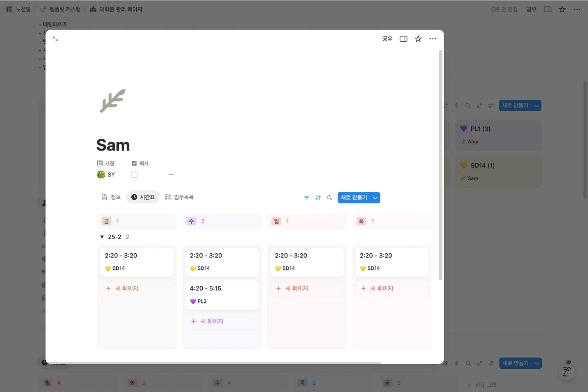Uncheck the 퇴사 checkbox
This screenshot has height=392, width=588.
click(134, 163)
